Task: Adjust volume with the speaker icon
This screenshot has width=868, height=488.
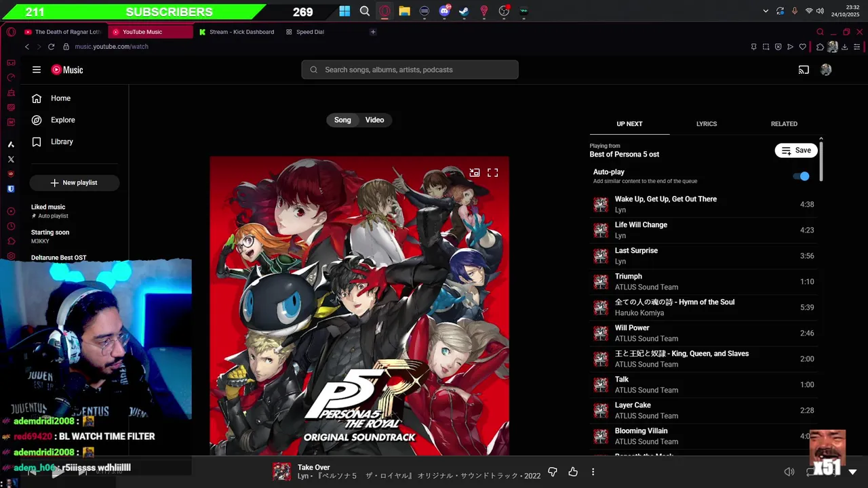Action: (789, 472)
